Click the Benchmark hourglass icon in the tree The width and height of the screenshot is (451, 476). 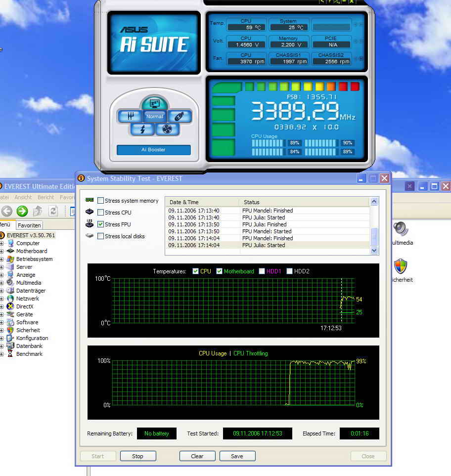pyautogui.click(x=10, y=353)
